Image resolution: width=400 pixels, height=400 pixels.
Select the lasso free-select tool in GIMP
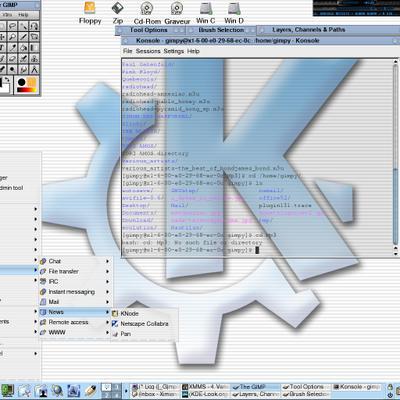(12, 26)
